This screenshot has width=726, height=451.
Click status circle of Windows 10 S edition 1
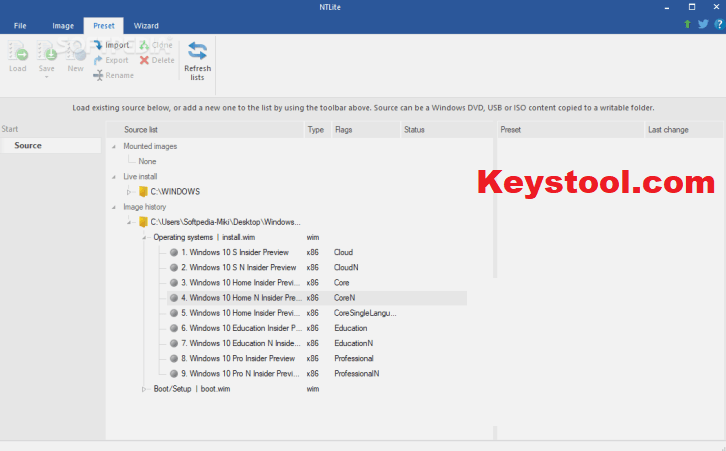click(x=174, y=252)
